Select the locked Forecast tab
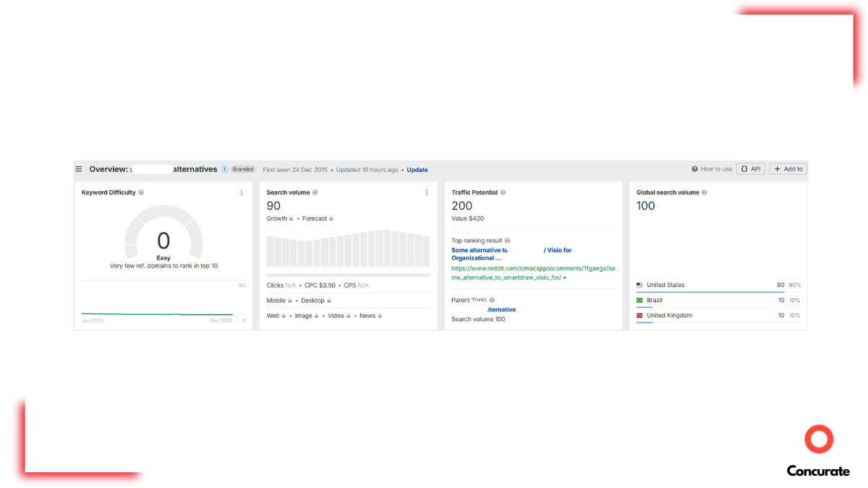Screen dimensions: 868x488 point(318,218)
